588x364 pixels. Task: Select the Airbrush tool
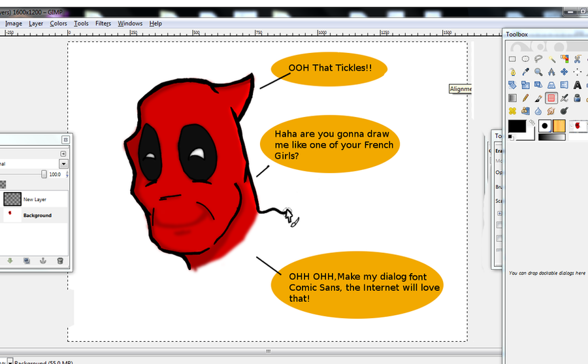coord(564,98)
